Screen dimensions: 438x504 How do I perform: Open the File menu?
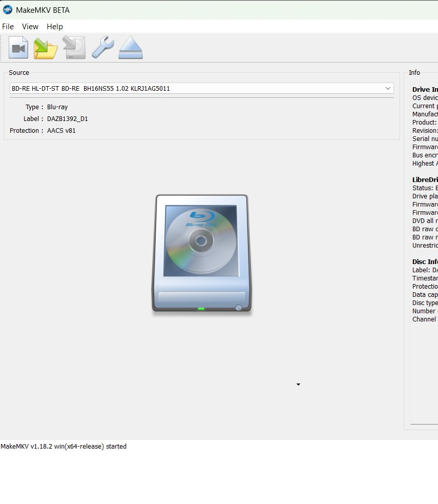click(x=8, y=27)
